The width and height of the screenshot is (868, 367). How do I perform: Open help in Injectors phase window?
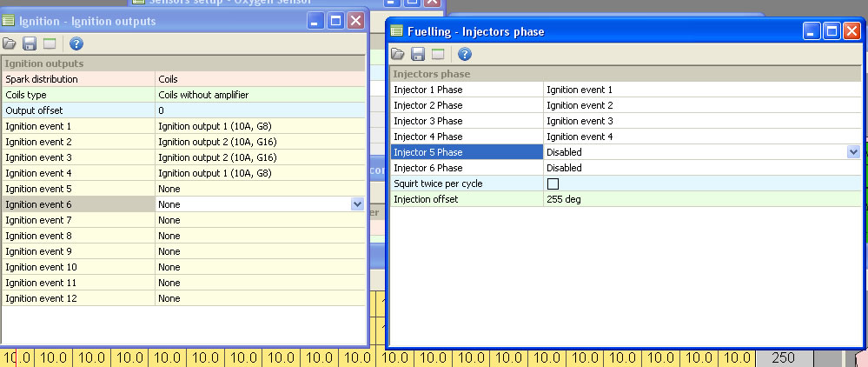464,55
